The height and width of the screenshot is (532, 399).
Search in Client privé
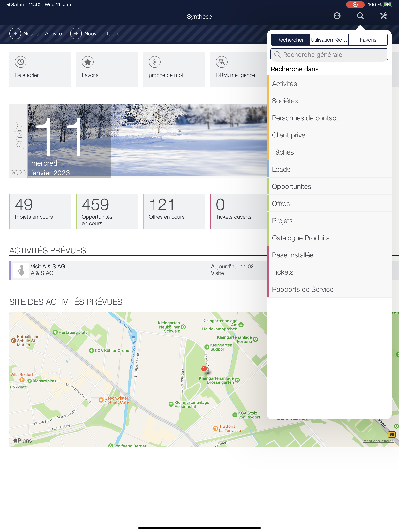coord(329,135)
